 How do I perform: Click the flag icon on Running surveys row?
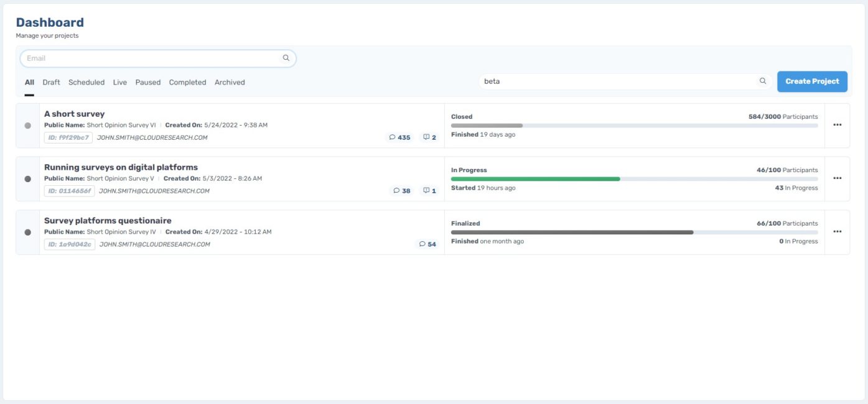[429, 190]
